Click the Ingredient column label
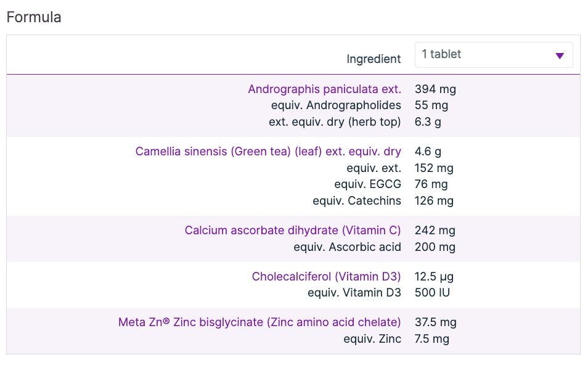 [x=374, y=59]
